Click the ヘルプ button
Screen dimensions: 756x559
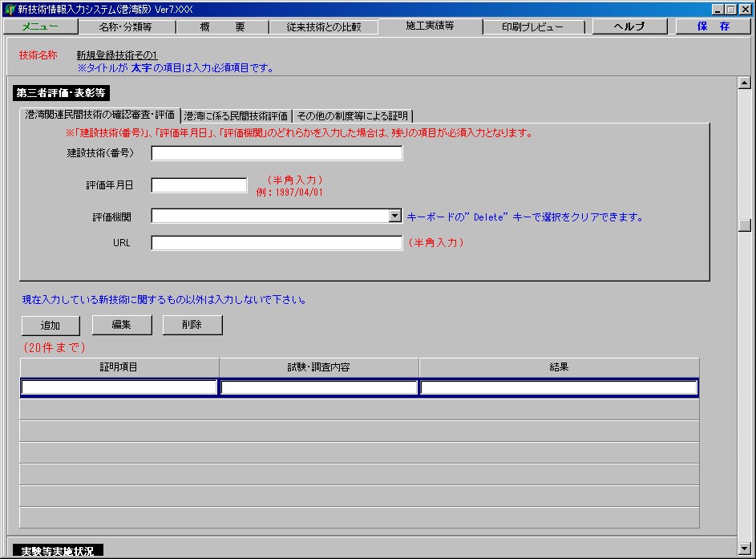click(629, 26)
